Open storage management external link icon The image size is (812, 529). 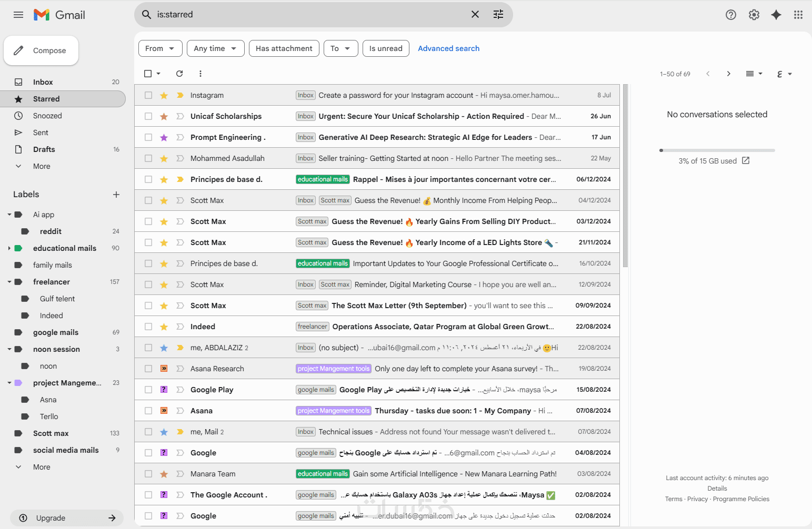pos(746,160)
